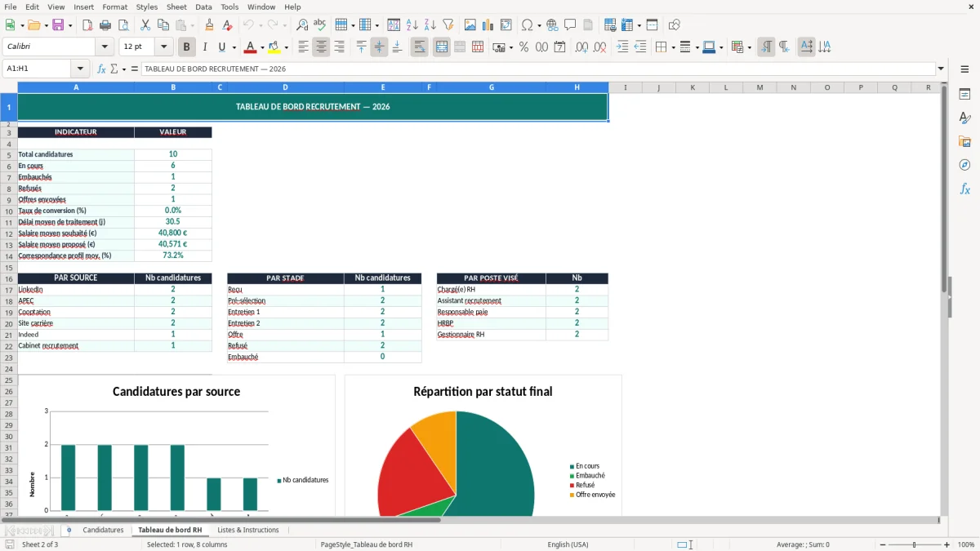Viewport: 980px width, 551px height.
Task: Toggle Merge and Center Cells
Action: (442, 47)
